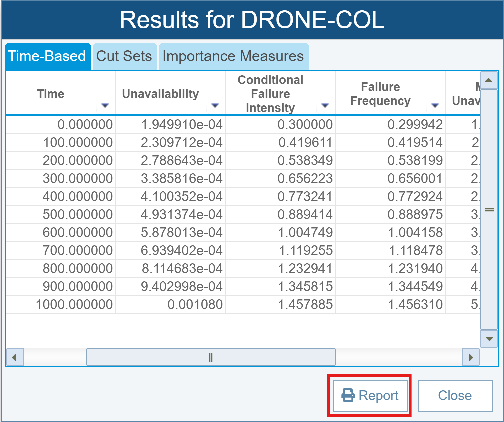This screenshot has width=504, height=422.
Task: Click the Unavailability column header
Action: 161,94
